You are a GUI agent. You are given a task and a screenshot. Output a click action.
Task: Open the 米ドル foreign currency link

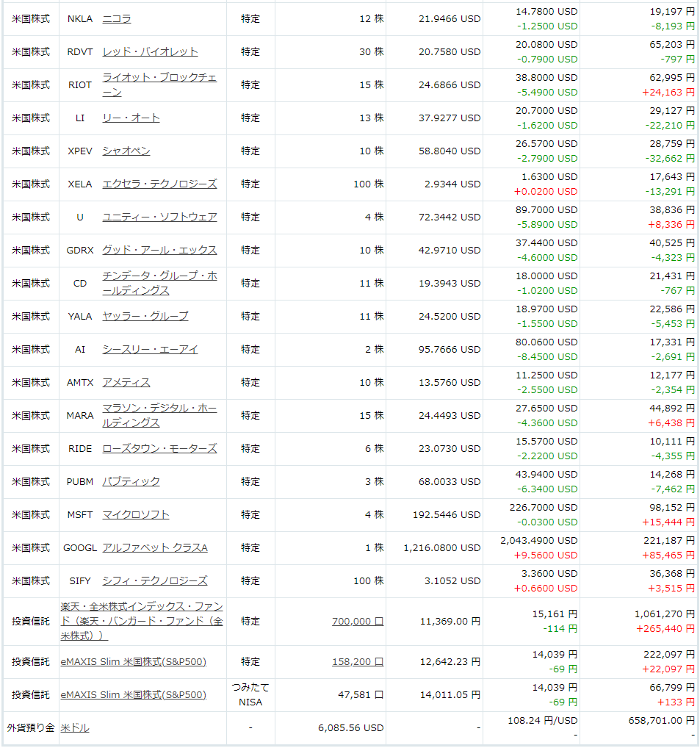pos(75,728)
